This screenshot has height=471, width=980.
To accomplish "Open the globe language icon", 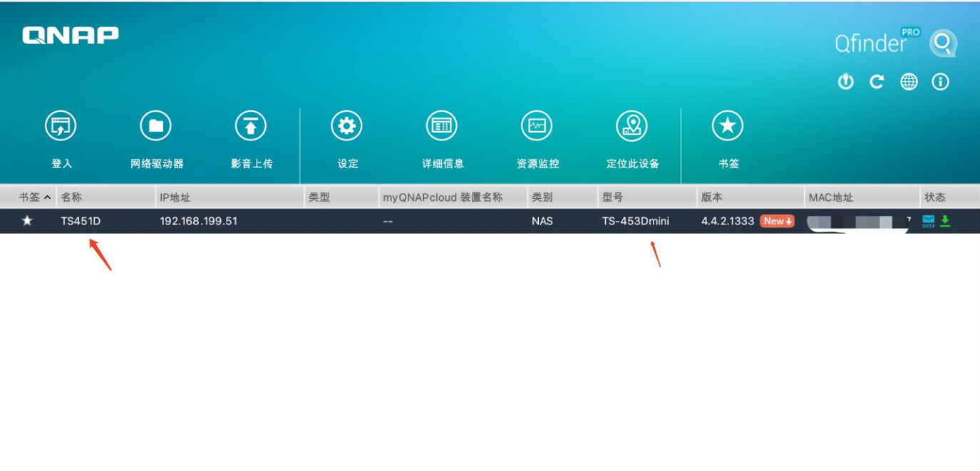I will [909, 82].
